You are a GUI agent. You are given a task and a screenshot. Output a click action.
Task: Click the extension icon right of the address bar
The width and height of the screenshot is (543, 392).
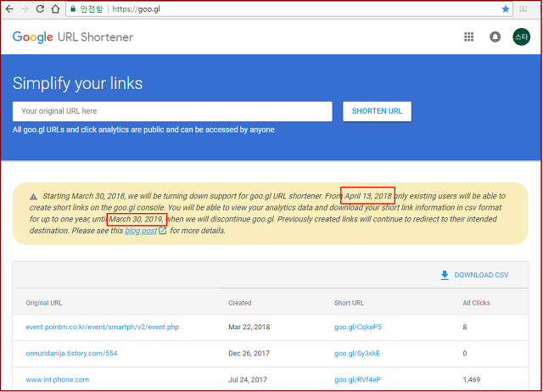click(523, 9)
